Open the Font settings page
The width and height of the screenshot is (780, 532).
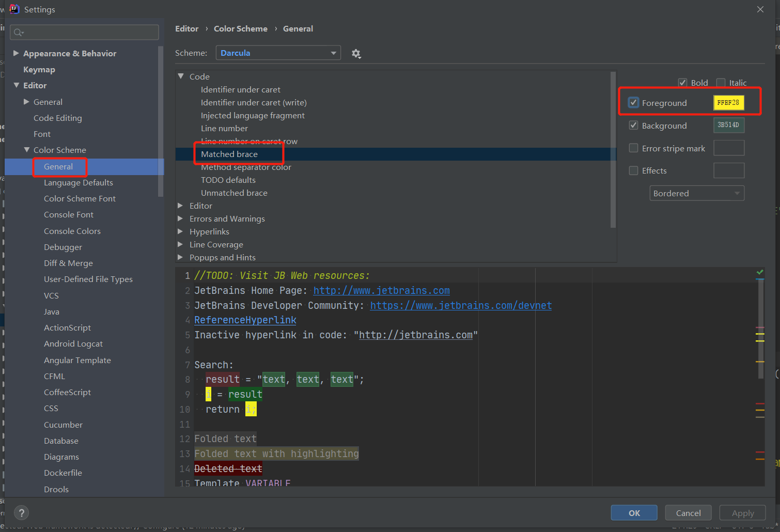[x=42, y=134]
